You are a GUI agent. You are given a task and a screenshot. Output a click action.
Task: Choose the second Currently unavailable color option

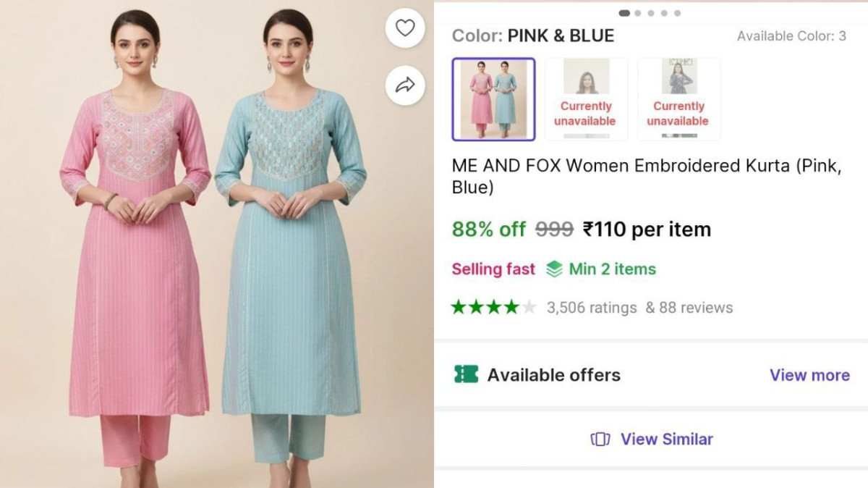(x=586, y=98)
